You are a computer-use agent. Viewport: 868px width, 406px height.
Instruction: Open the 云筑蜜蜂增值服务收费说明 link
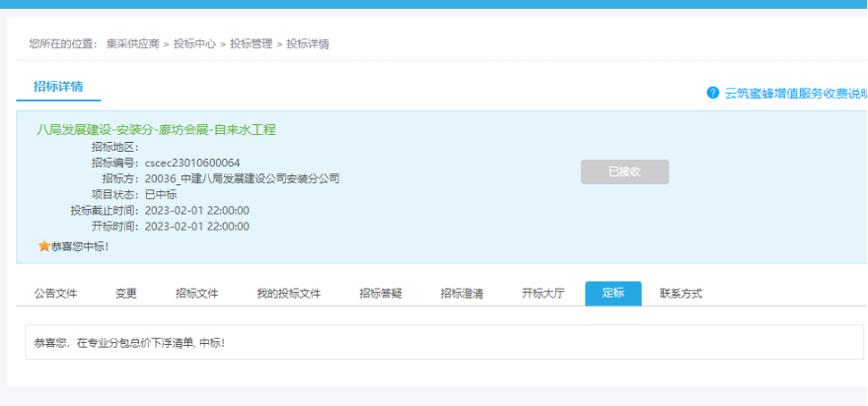pos(795,94)
